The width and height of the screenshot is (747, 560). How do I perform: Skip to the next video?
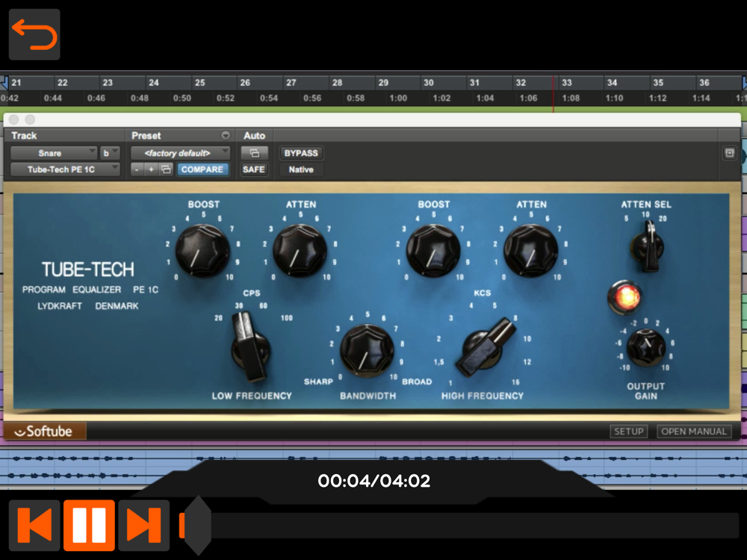[143, 525]
